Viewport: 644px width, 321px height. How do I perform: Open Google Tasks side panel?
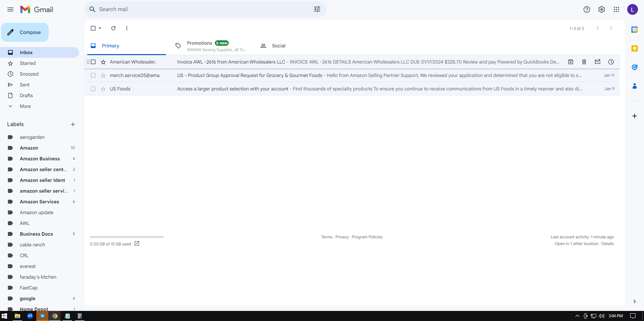635,67
